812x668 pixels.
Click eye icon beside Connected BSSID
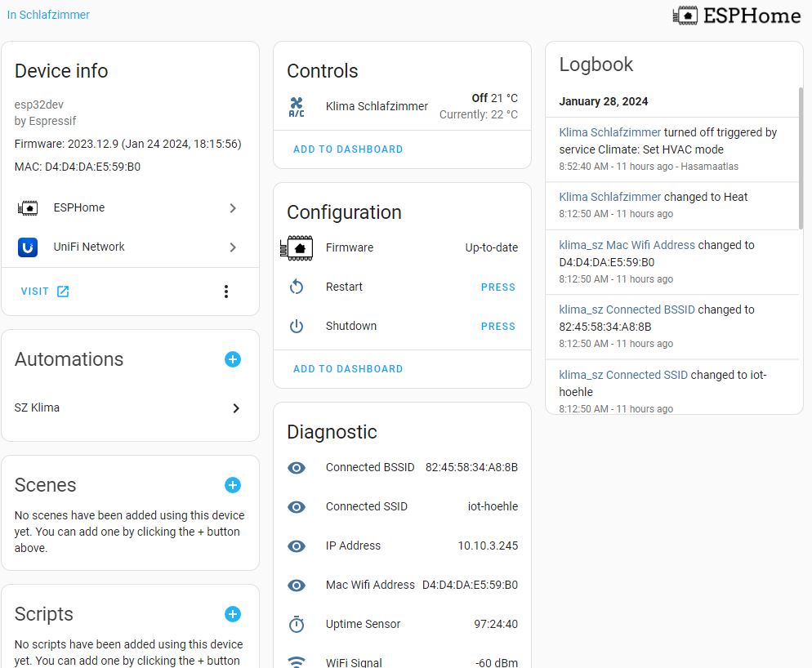point(297,468)
